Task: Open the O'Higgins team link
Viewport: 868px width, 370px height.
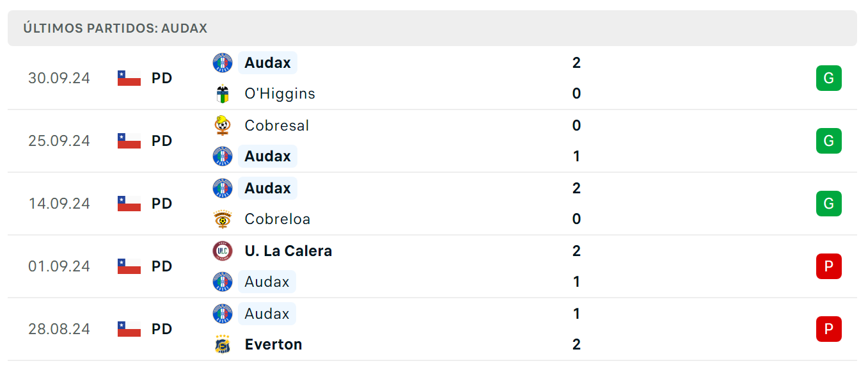Action: point(280,93)
